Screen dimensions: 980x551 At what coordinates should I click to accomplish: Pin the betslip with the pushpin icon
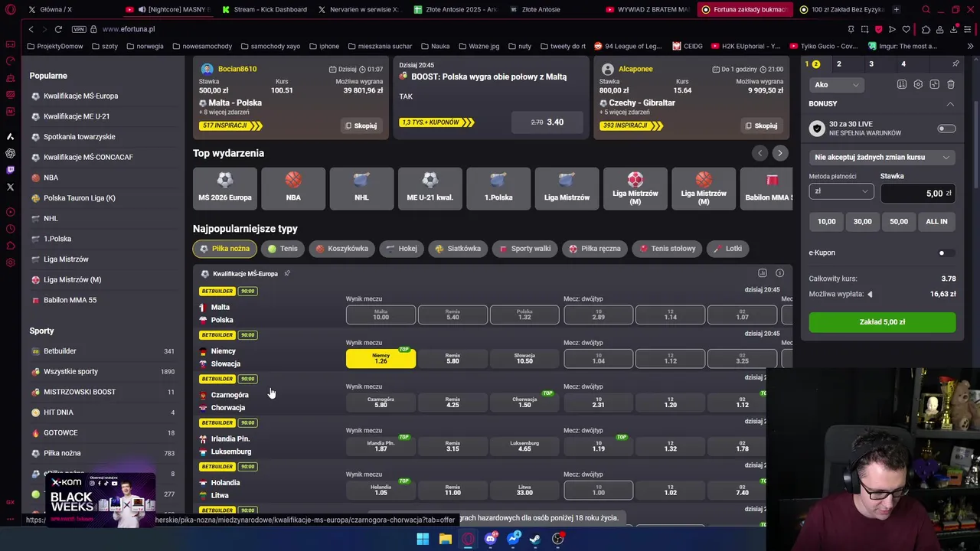pyautogui.click(x=955, y=64)
